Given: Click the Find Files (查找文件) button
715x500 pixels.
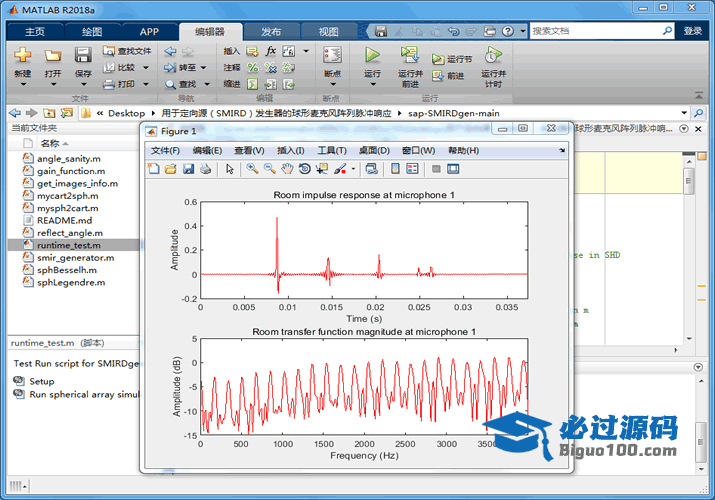Looking at the screenshot, I should [x=127, y=51].
